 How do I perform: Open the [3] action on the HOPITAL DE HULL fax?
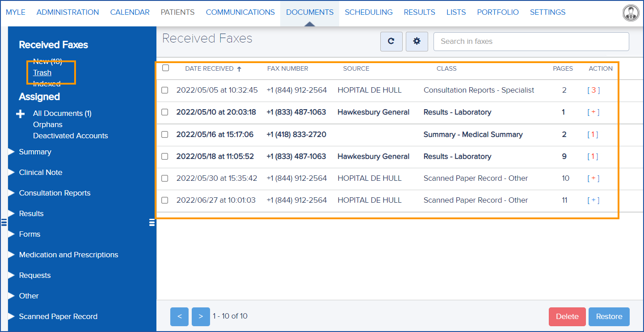pos(593,90)
